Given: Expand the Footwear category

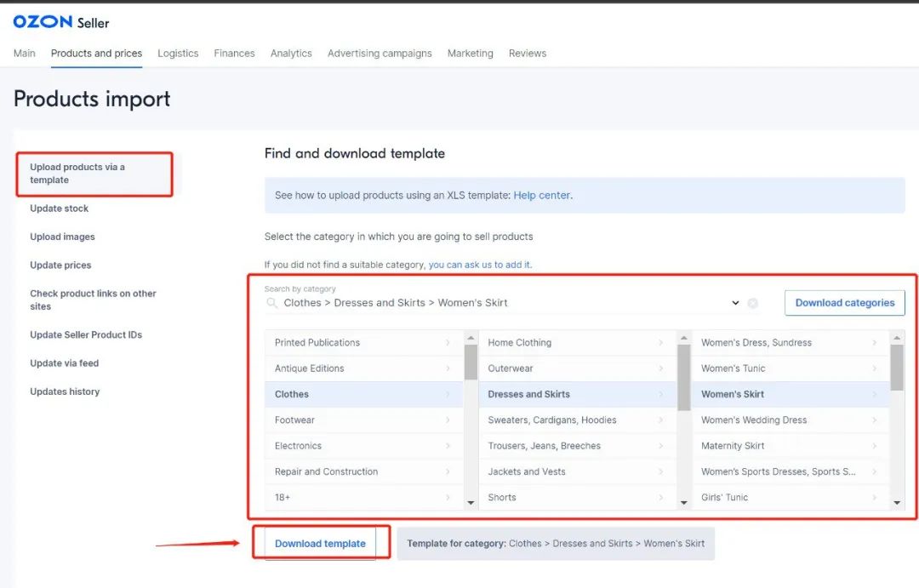Looking at the screenshot, I should pos(448,420).
